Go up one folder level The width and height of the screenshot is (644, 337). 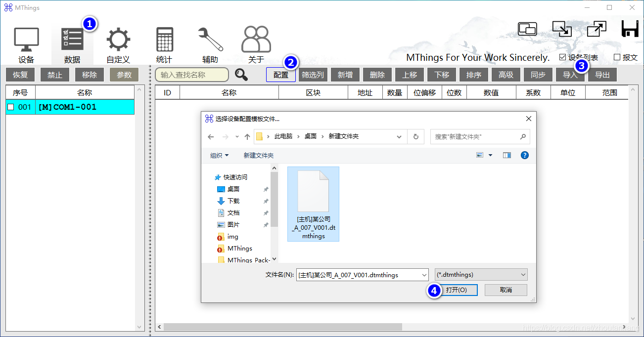[x=247, y=137]
